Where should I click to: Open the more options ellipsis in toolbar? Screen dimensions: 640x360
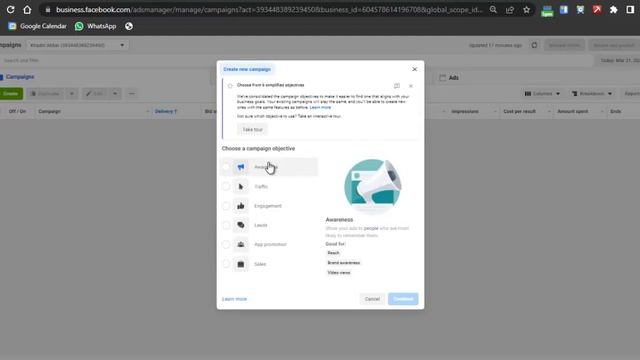[x=132, y=94]
